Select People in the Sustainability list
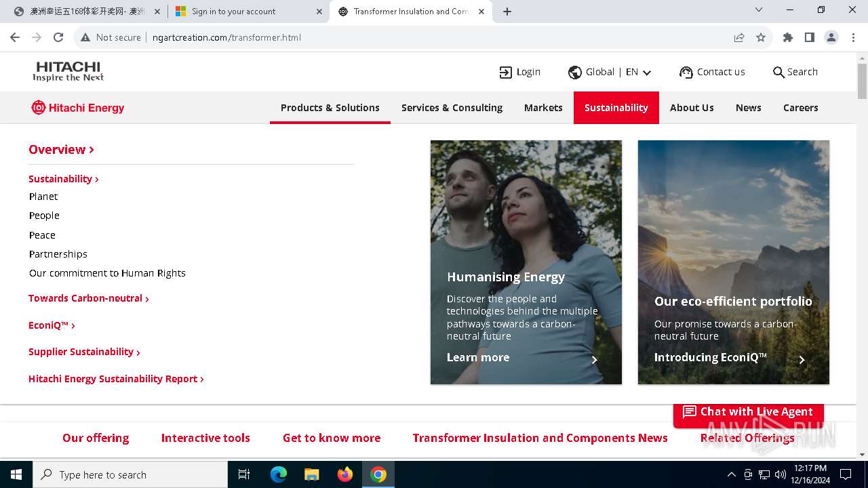Screen dimensions: 868x488 [x=44, y=216]
